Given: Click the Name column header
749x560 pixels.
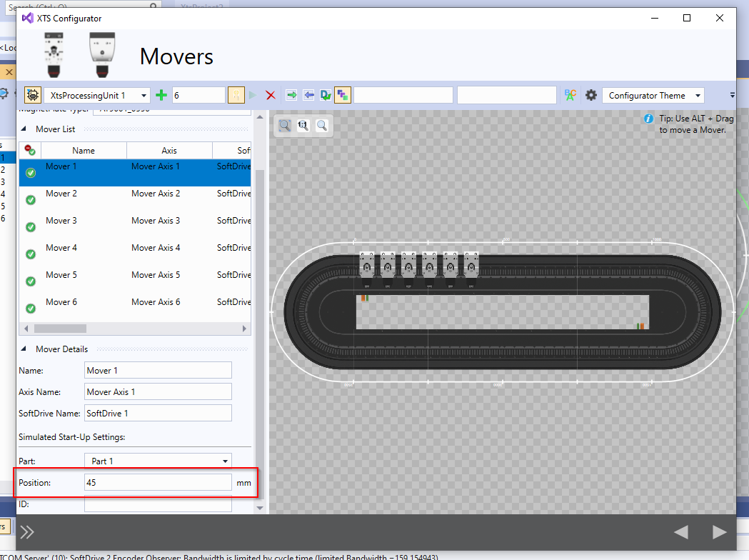Looking at the screenshot, I should coord(84,151).
